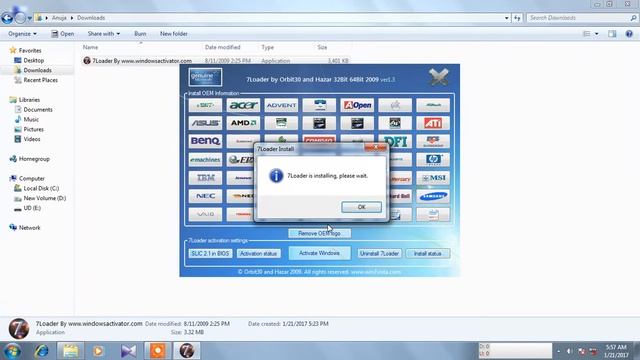Screen dimensions: 640x360
Task: Click Open in the Explorer toolbar
Action: click(62, 34)
